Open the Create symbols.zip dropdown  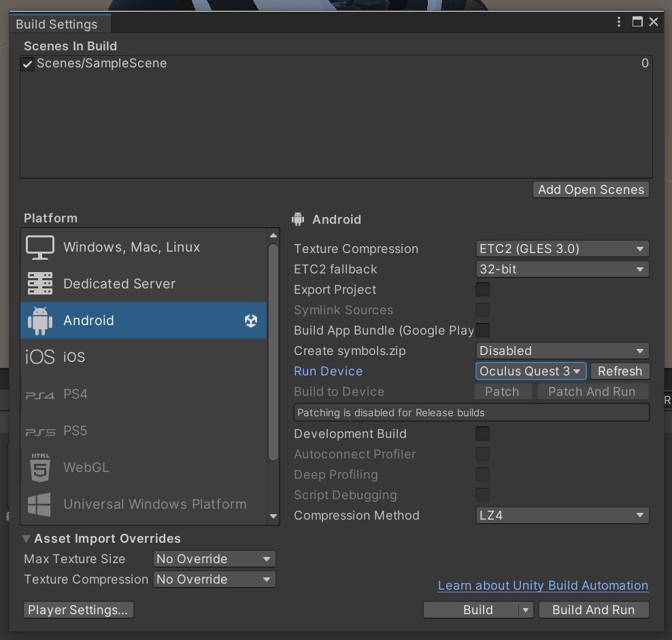pyautogui.click(x=562, y=351)
